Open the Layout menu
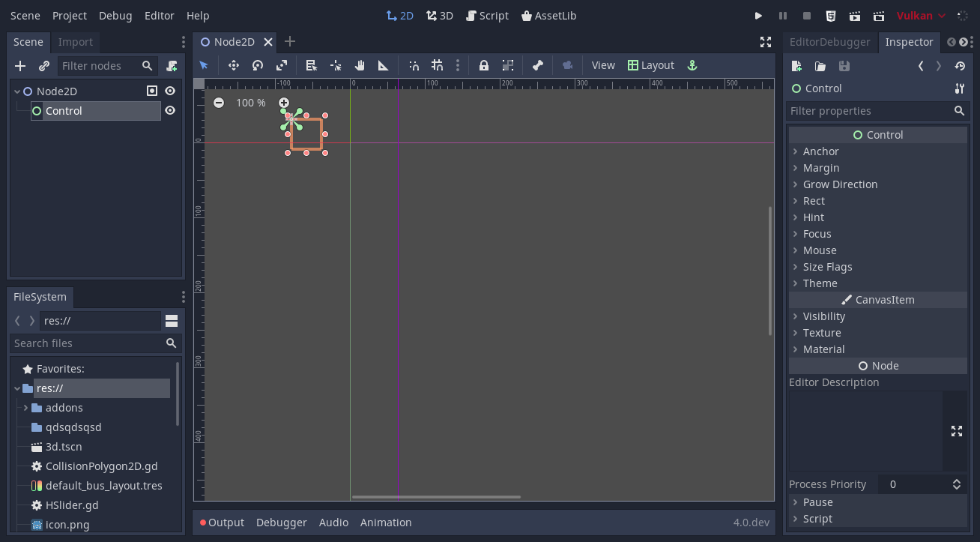Viewport: 980px width, 542px height. tap(651, 65)
